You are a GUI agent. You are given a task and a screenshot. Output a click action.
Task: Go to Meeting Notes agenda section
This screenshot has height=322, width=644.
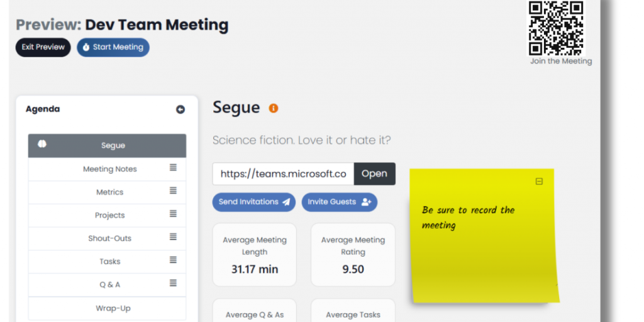pos(109,169)
